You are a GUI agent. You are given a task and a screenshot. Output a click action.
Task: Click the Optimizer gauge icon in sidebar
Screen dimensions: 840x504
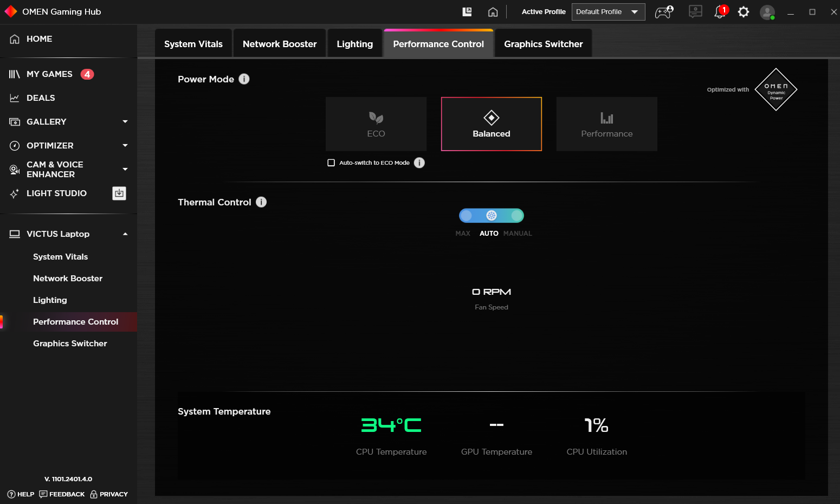coord(15,146)
